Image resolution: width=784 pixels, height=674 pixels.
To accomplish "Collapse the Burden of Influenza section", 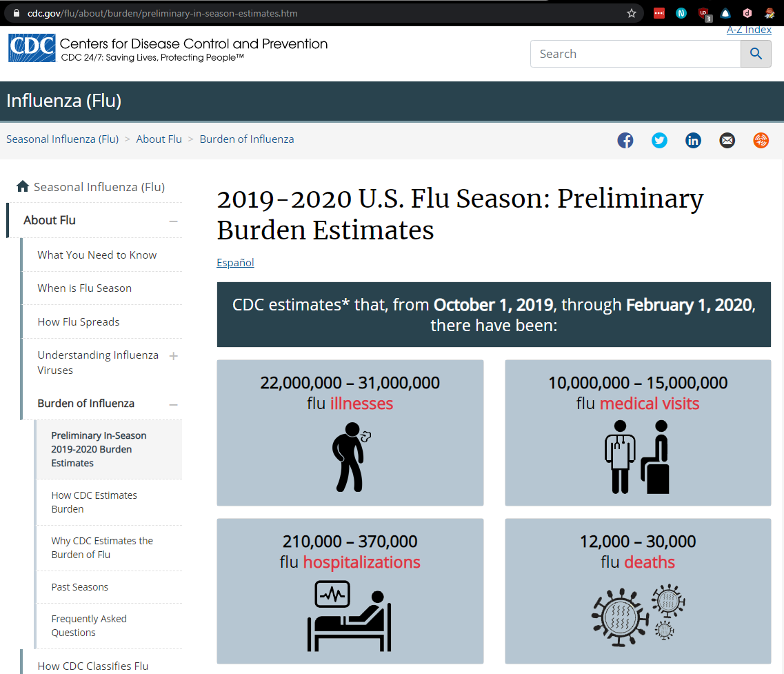I will click(174, 404).
